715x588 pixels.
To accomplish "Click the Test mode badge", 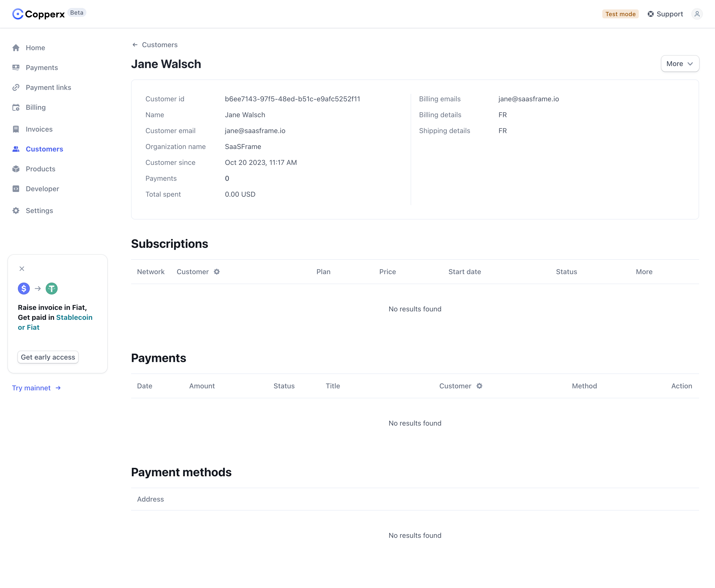I will tap(620, 14).
